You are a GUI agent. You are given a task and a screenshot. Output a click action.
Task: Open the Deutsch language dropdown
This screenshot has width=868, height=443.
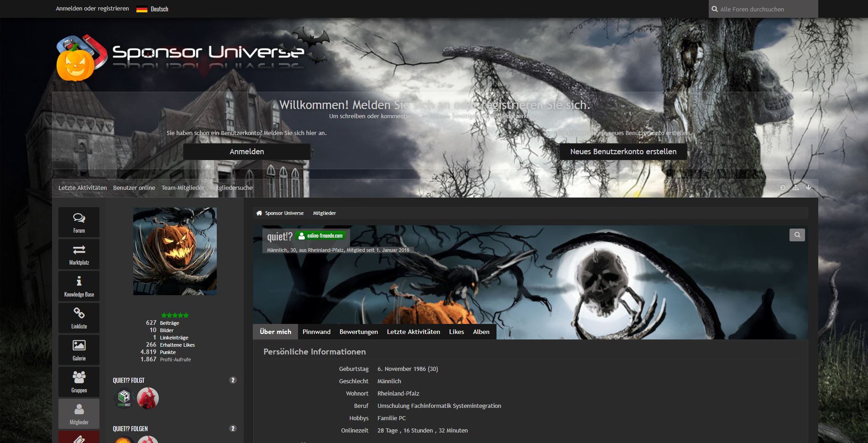coord(152,9)
